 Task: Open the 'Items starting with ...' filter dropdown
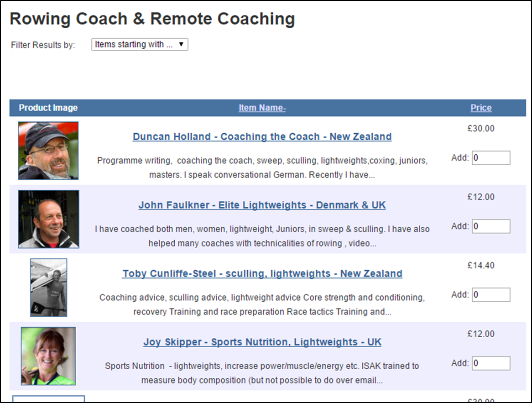(x=140, y=44)
